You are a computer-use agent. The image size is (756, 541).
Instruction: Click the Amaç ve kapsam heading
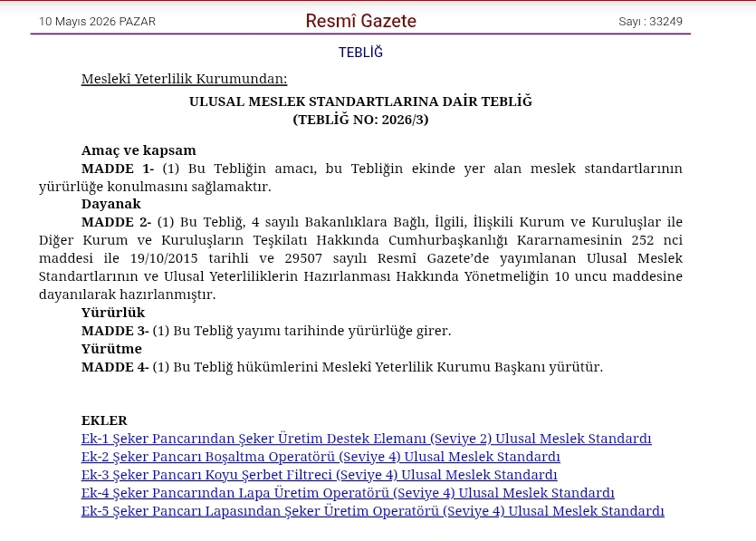[x=139, y=150]
